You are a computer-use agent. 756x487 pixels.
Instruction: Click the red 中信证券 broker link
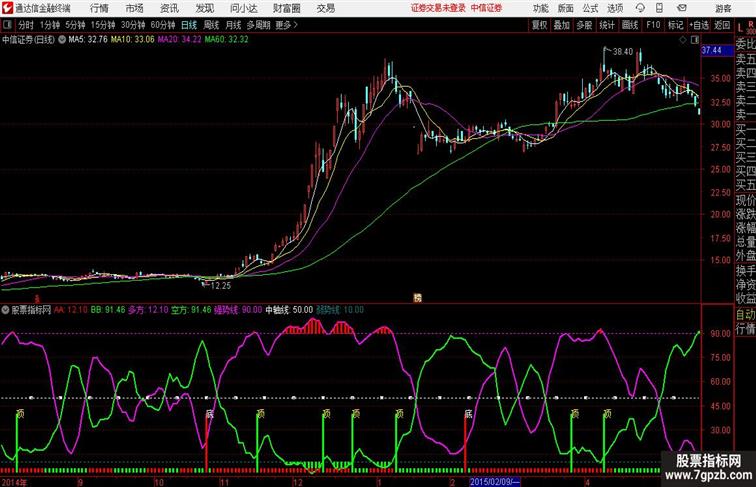pyautogui.click(x=486, y=8)
